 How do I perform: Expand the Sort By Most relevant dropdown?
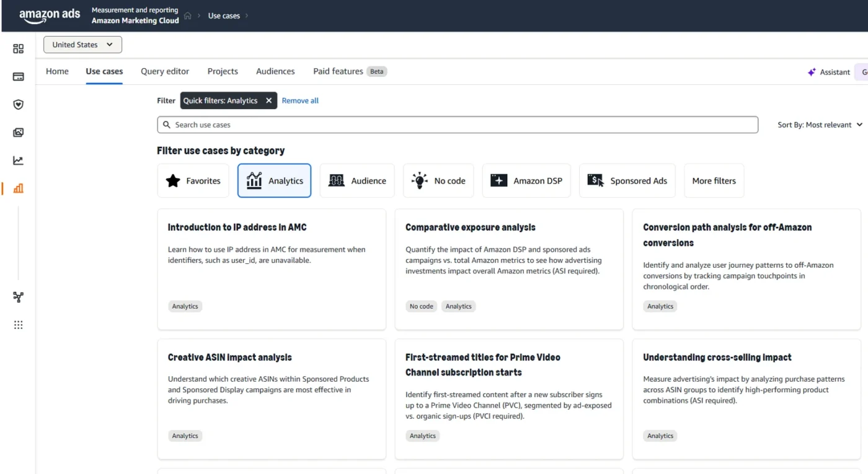tap(820, 125)
